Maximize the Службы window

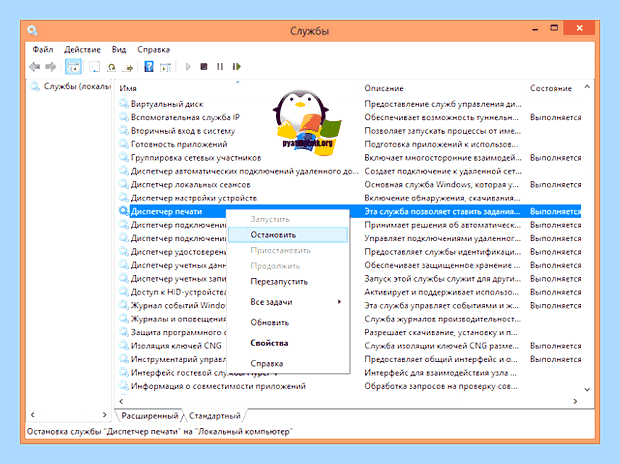[554, 28]
